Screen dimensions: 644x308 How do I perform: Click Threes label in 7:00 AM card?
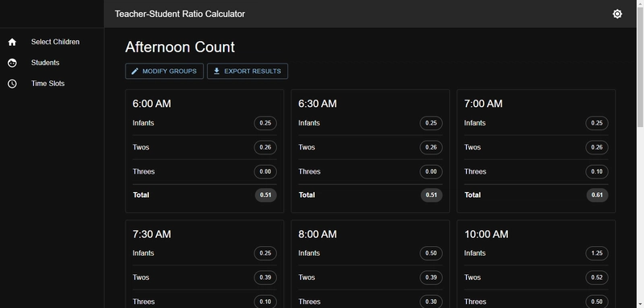[x=476, y=171]
